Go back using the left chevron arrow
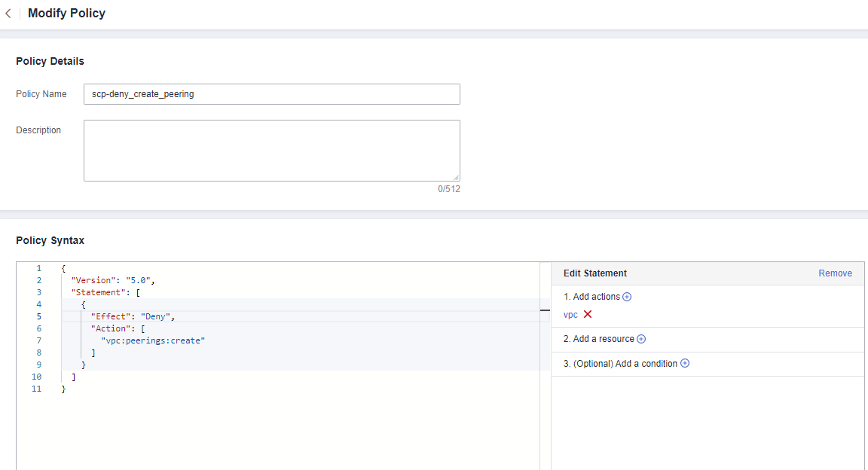The width and height of the screenshot is (868, 470). [8, 14]
